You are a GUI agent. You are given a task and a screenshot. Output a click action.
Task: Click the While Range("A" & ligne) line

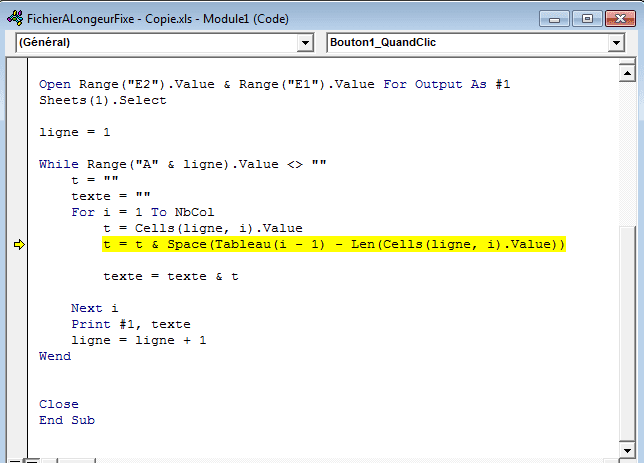pyautogui.click(x=183, y=164)
